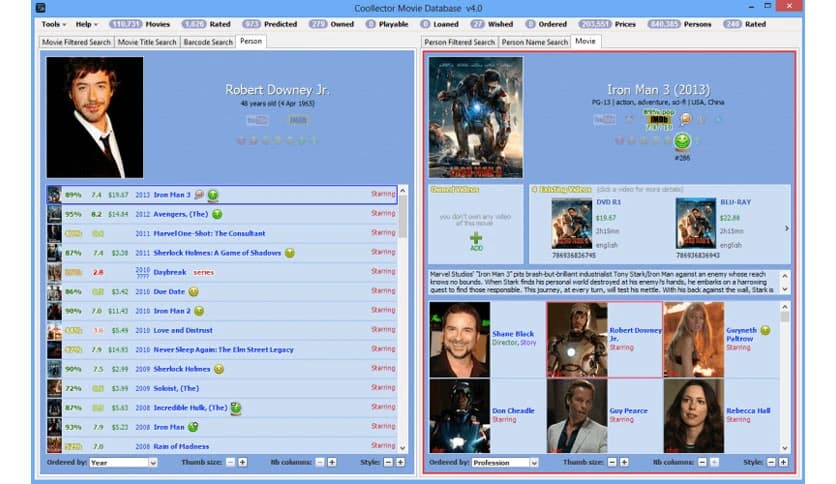Image resolution: width=836 pixels, height=484 pixels.
Task: Click yellow smiley next to Gwyneth Paltrow
Action: point(765,330)
